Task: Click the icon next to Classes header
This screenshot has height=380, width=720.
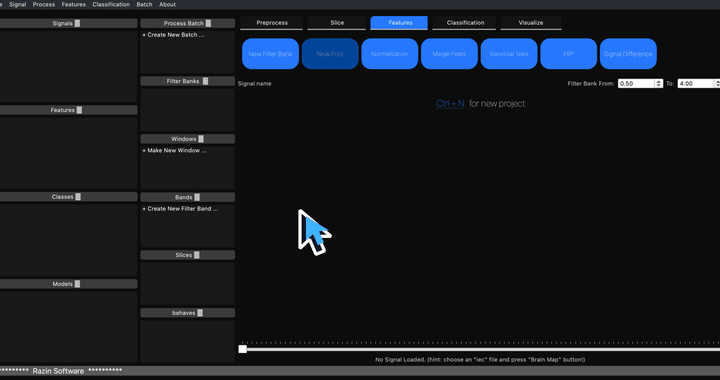Action: point(78,197)
